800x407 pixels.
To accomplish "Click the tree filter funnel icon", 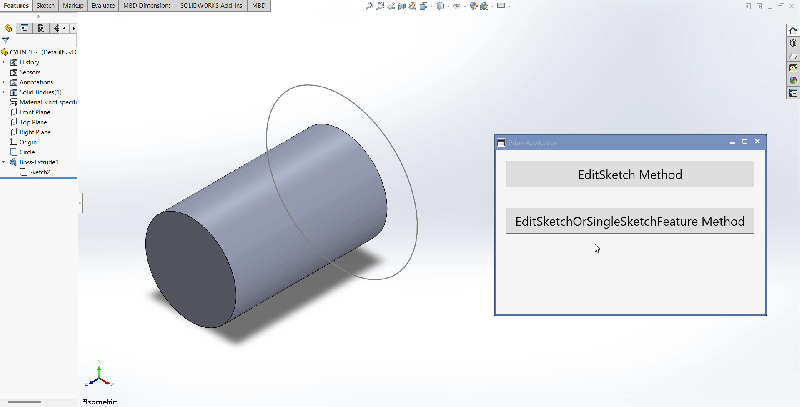I will [6, 40].
